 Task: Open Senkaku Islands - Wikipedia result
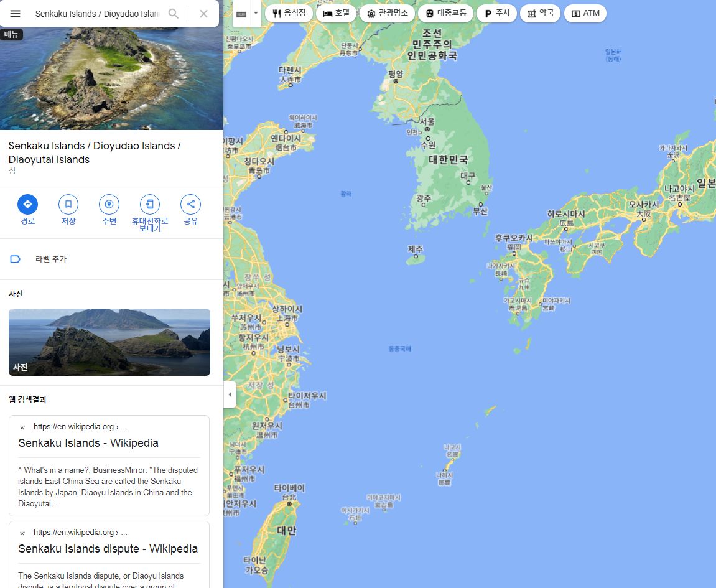point(88,443)
